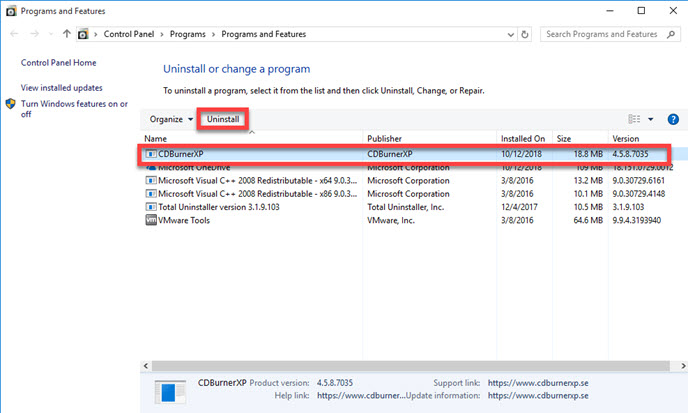Click version value 9.9.4.3193940
Viewport: 688px width, 413px height.
[x=637, y=220]
